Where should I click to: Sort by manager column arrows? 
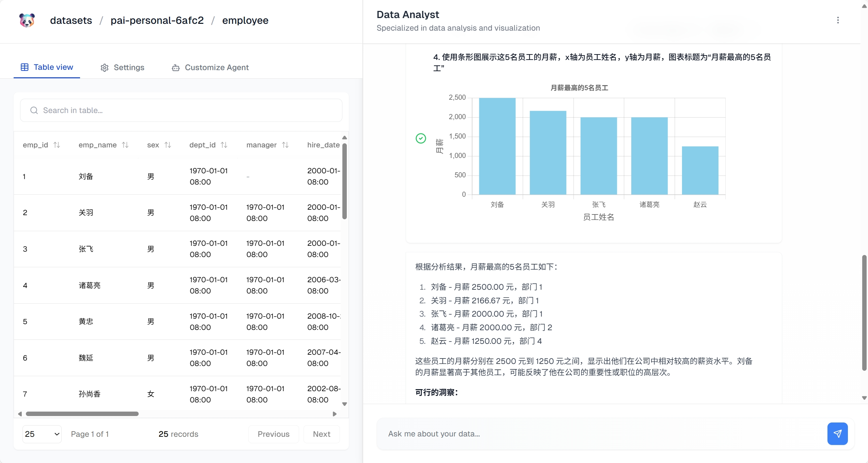285,145
